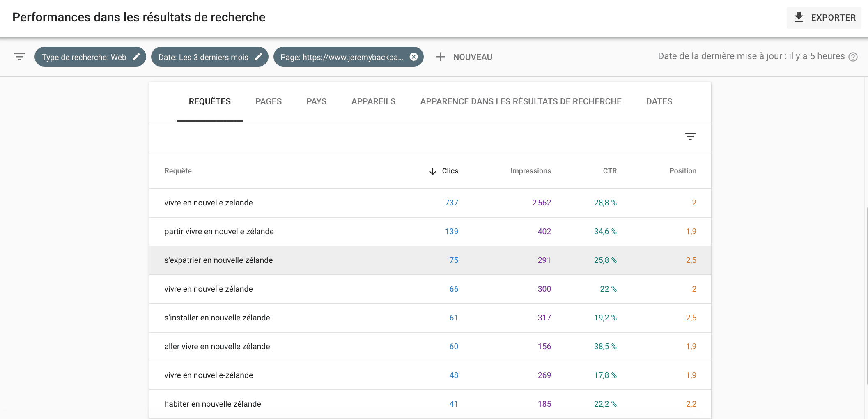The width and height of the screenshot is (868, 419).
Task: Click the sort arrow next to Clics
Action: pos(432,171)
